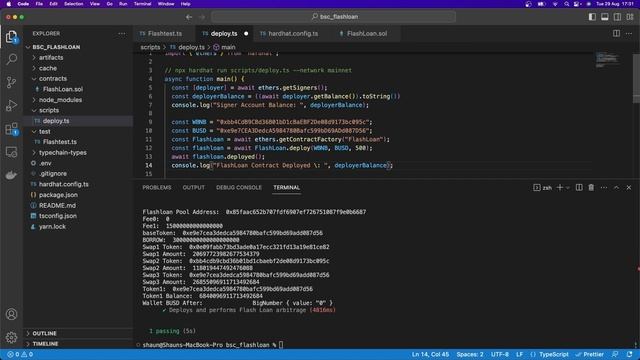Click the bsc_flashloan command center search
This screenshot has width=640, height=360.
click(333, 17)
